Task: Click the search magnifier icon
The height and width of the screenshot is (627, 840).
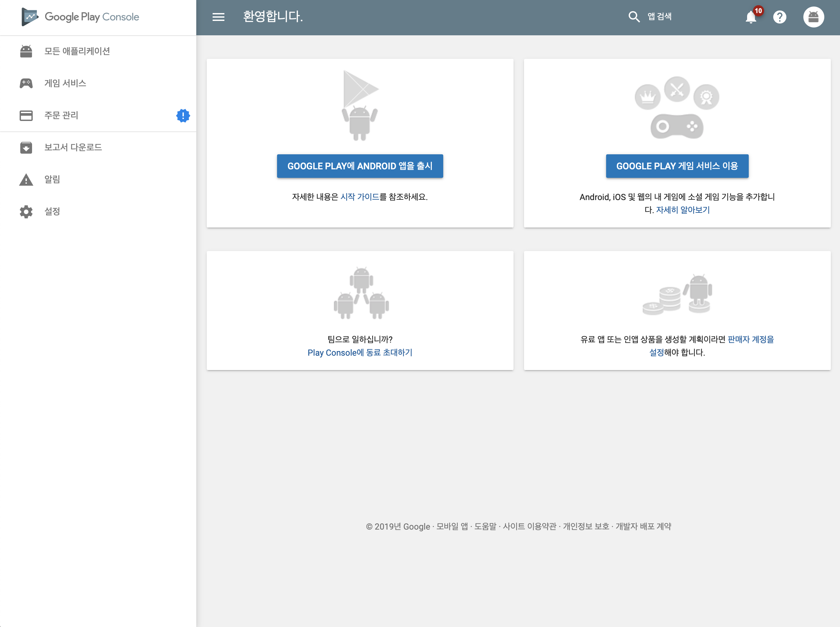Action: [634, 17]
